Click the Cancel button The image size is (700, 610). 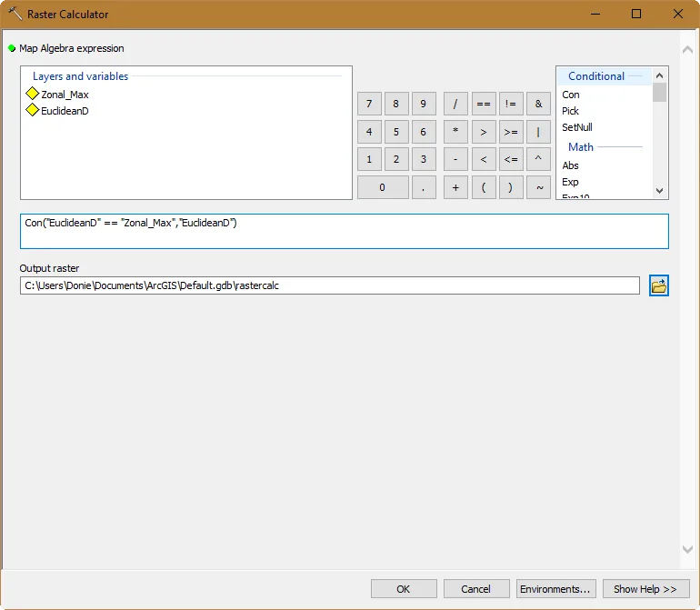coord(476,589)
